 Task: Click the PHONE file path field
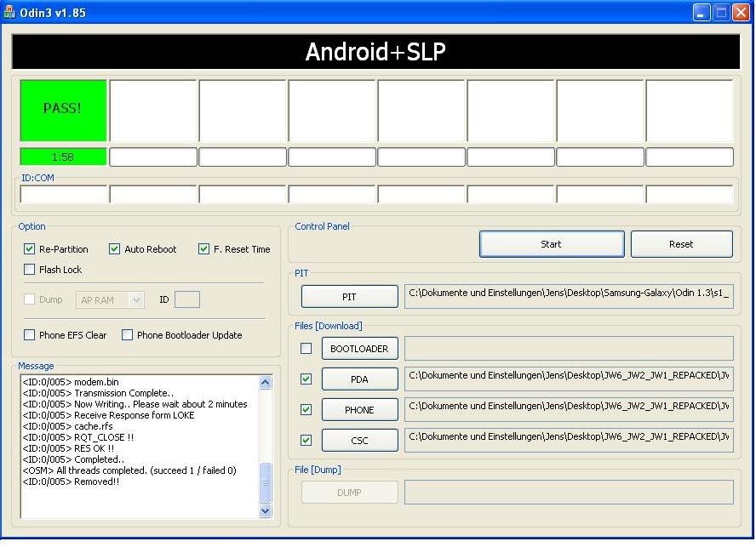(x=569, y=410)
